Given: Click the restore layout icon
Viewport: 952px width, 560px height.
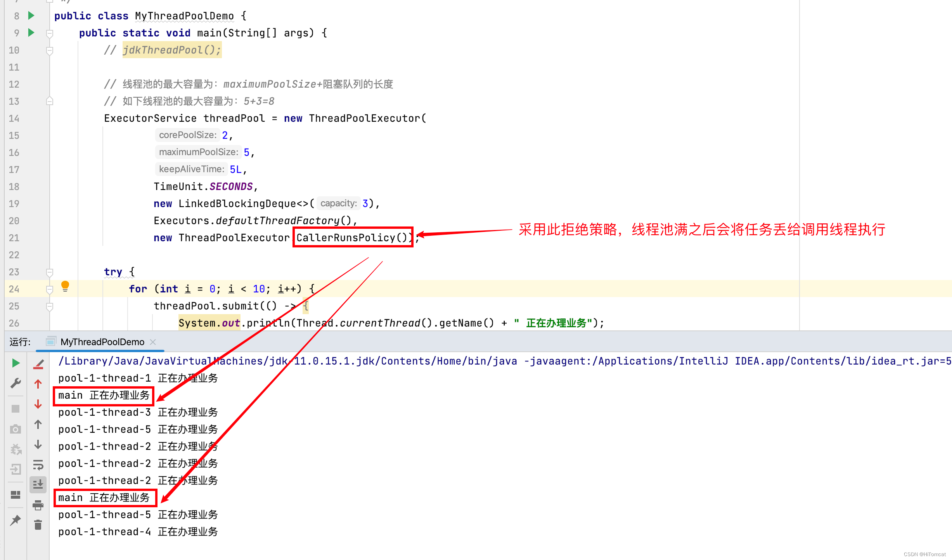Looking at the screenshot, I should [x=16, y=494].
